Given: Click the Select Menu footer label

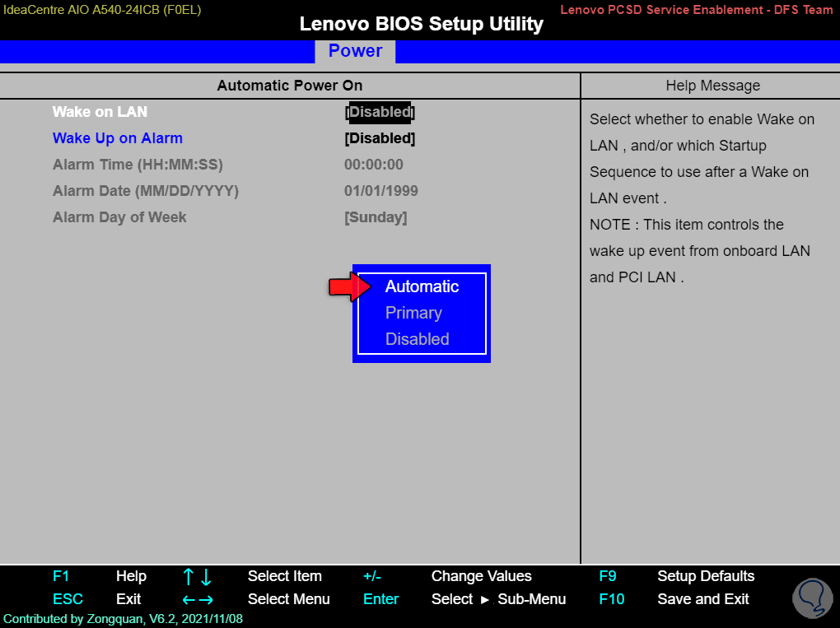Looking at the screenshot, I should (x=289, y=599).
